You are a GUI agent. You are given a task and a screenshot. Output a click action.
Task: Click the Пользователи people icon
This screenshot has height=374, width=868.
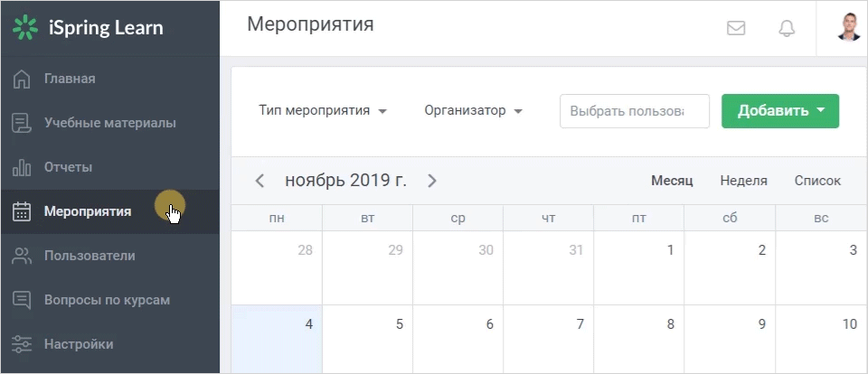click(22, 256)
